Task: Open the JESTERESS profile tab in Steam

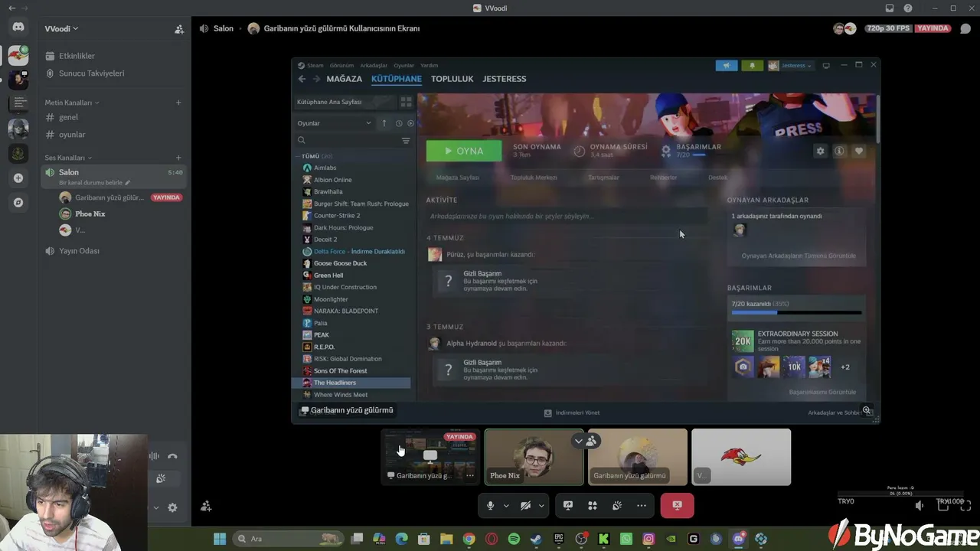Action: pyautogui.click(x=505, y=79)
